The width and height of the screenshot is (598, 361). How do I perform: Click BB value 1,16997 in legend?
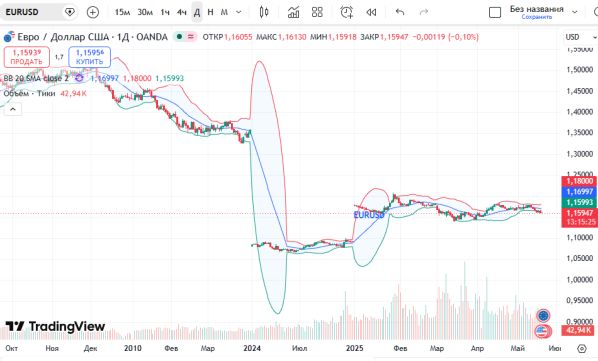click(104, 78)
